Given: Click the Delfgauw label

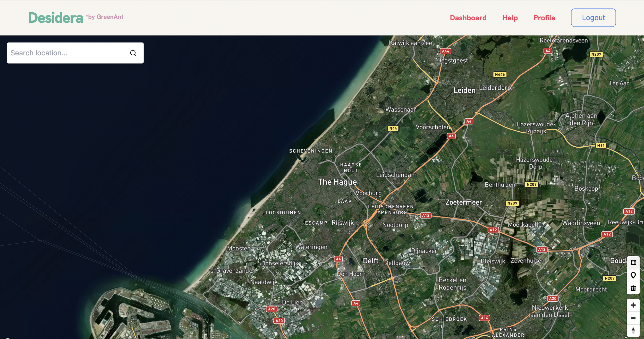Looking at the screenshot, I should [x=397, y=263].
